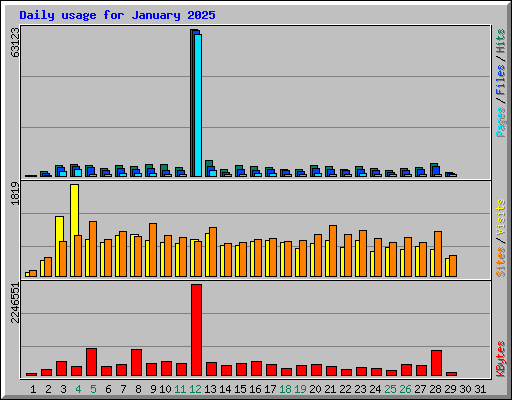Click the 'Visits' legend label
Screen dimensions: 512x400
[500, 218]
